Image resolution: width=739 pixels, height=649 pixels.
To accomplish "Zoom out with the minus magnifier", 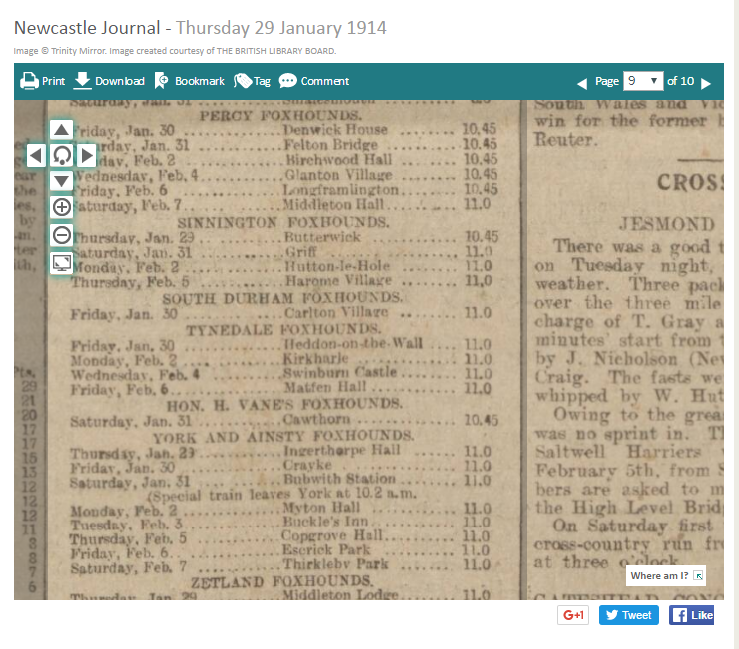I will [x=62, y=235].
